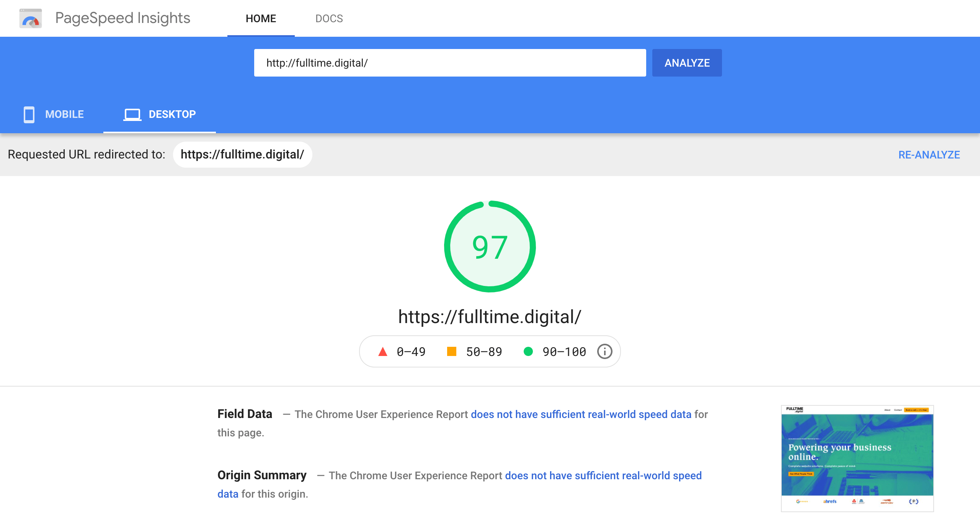This screenshot has width=980, height=529.
Task: Click the green circle 90–100 legend icon
Action: point(528,351)
